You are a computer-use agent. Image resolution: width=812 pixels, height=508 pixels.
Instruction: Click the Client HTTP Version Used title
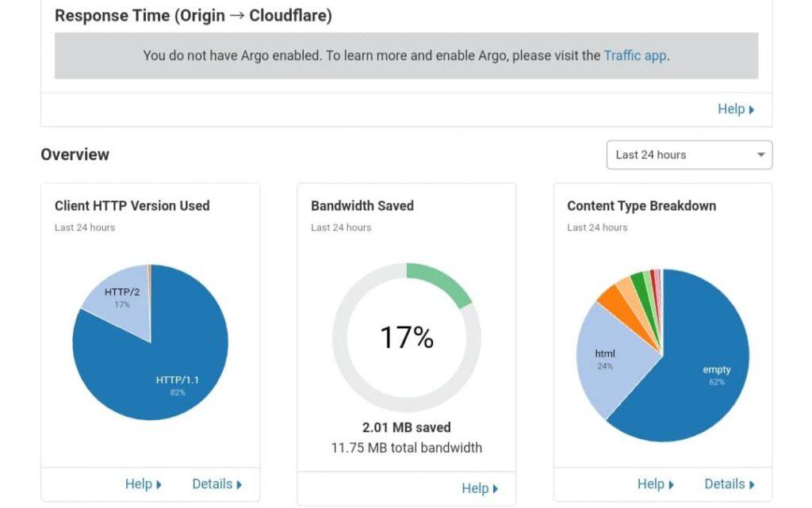[132, 205]
